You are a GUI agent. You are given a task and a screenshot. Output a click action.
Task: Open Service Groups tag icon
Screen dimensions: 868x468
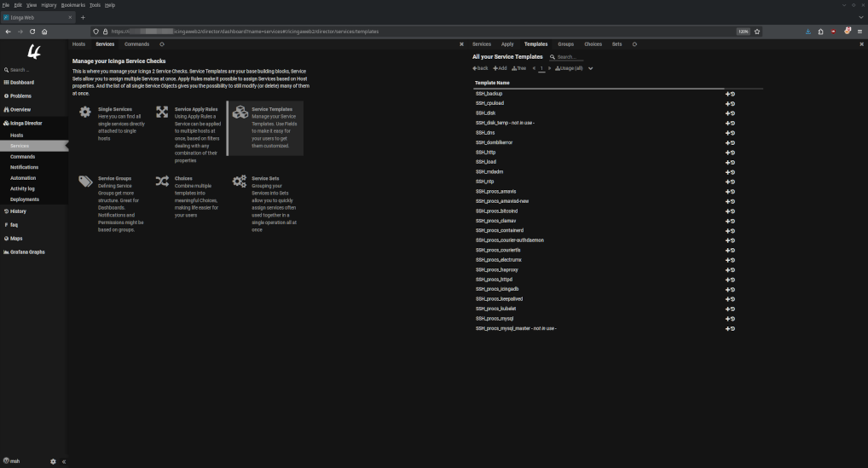click(x=84, y=182)
